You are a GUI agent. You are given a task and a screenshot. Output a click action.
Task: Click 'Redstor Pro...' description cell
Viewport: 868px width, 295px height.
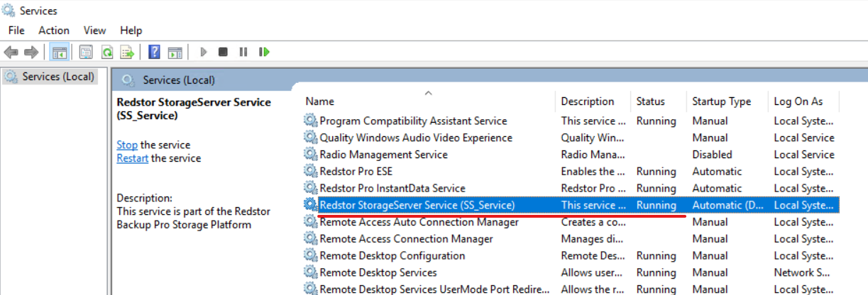[593, 188]
